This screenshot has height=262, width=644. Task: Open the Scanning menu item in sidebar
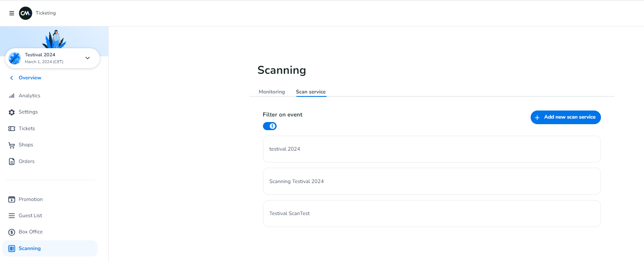(x=29, y=248)
